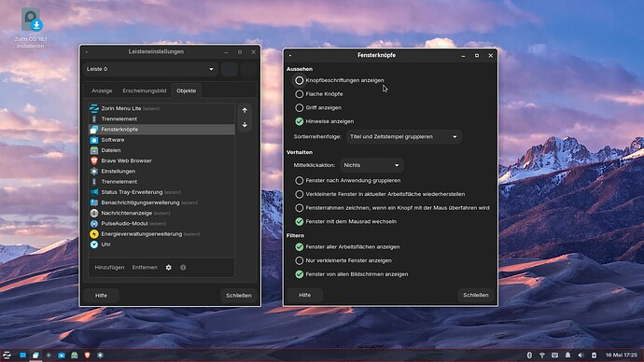Viewport: 644px width, 362px height.
Task: Open the keyboard layout tray icon
Action: pyautogui.click(x=555, y=355)
